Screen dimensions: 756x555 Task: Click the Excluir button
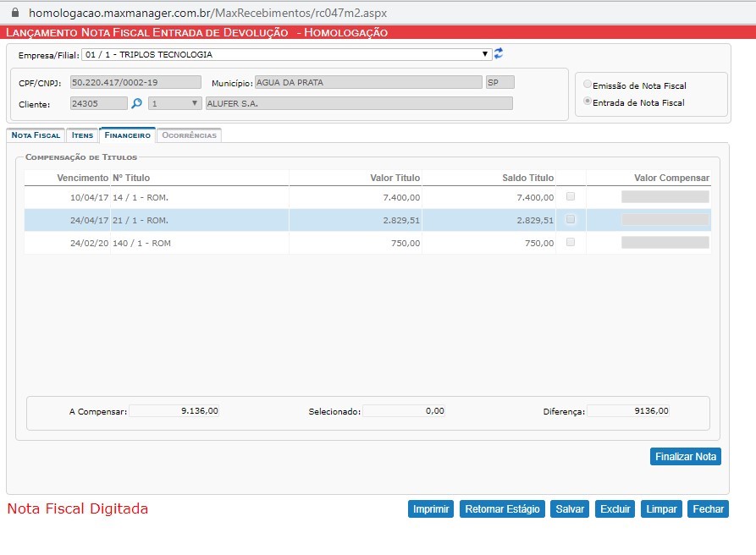point(615,508)
